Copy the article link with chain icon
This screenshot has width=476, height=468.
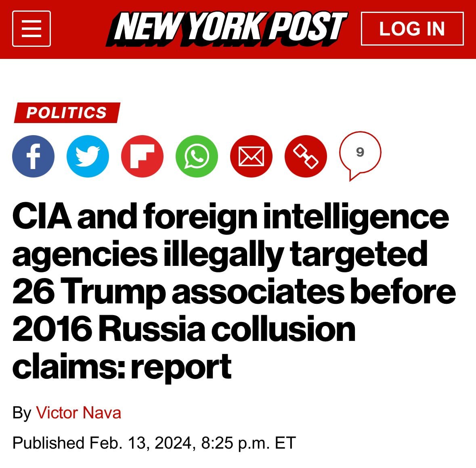[x=306, y=157]
